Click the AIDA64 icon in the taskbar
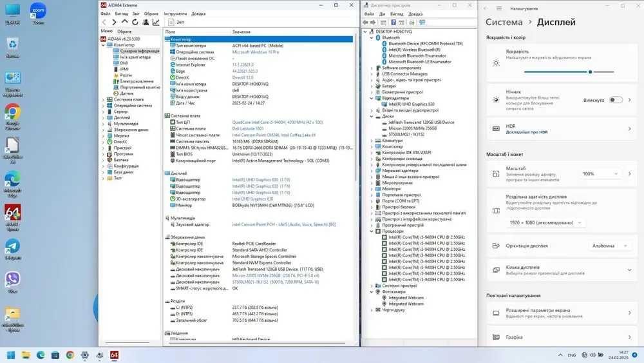Screen dimensions: 644x363 pyautogui.click(x=114, y=355)
